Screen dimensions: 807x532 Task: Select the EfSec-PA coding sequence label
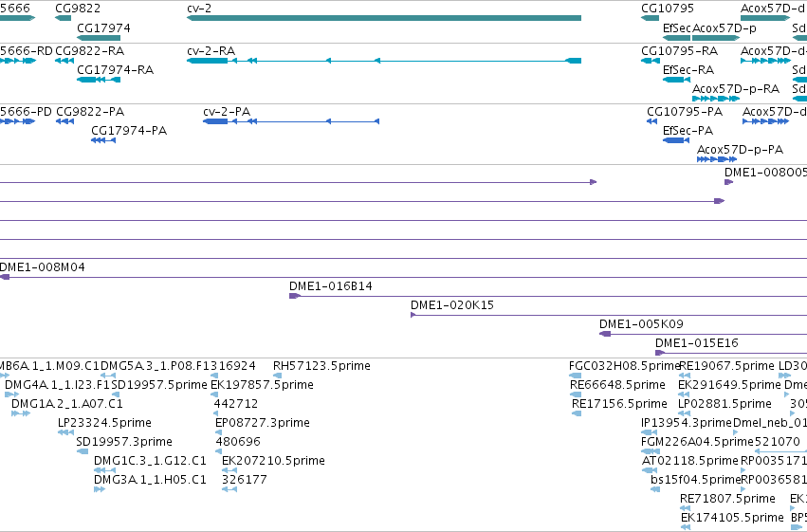tap(688, 130)
